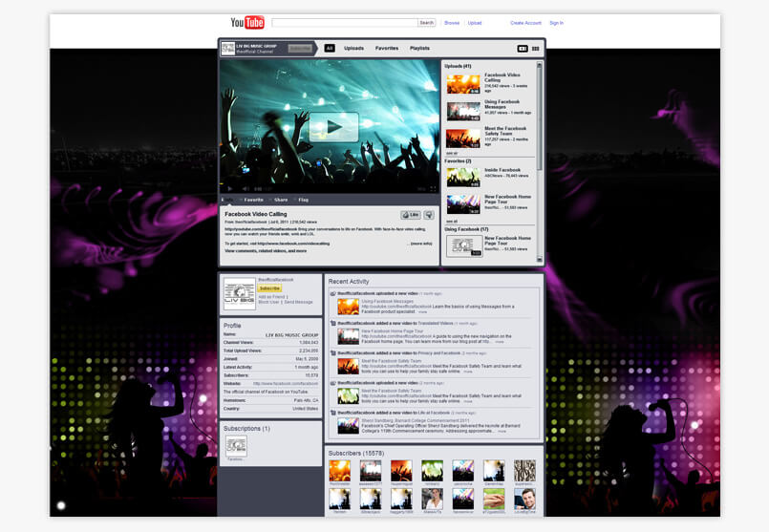Select the Info tab below the video

pos(227,200)
